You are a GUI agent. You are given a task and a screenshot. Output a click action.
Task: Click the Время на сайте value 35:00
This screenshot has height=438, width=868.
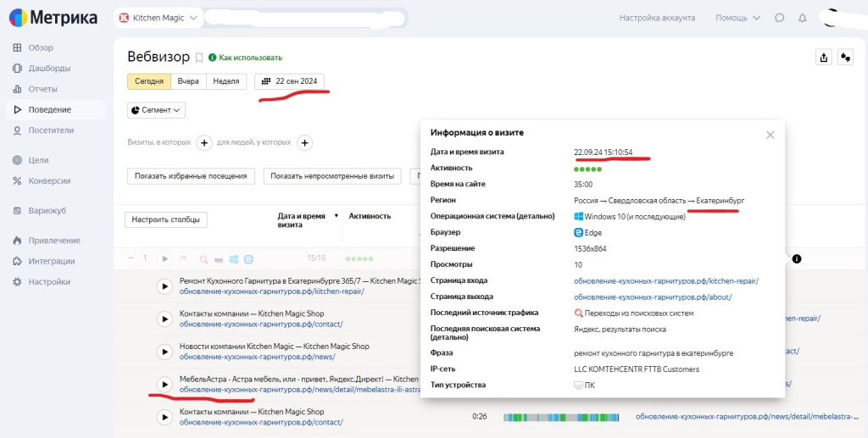583,184
